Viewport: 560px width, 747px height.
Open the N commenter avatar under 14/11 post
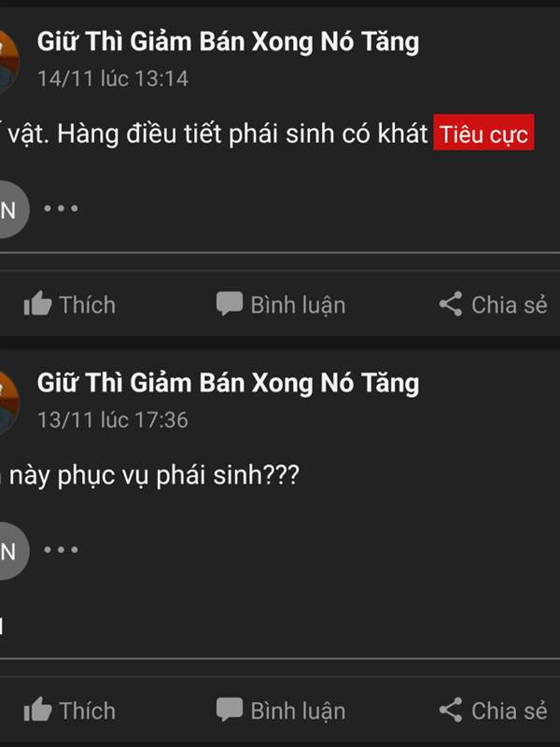coord(13,209)
